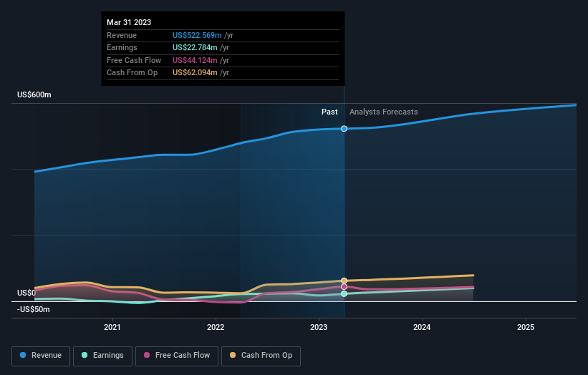
Task: Click the Past label on chart
Action: point(329,112)
